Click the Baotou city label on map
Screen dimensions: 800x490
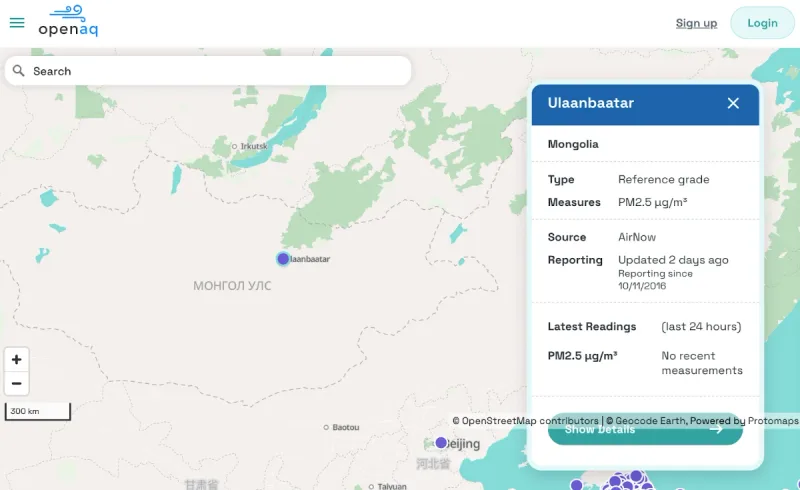(x=345, y=427)
